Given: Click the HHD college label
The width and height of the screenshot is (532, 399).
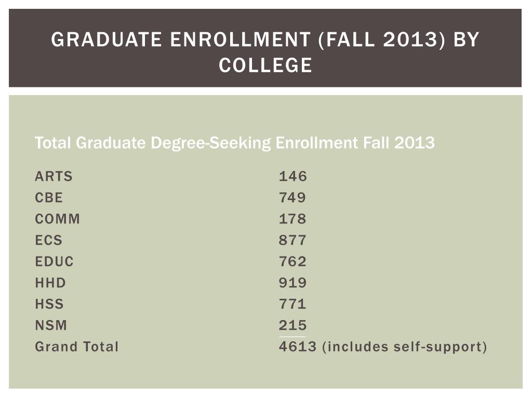Looking at the screenshot, I should [x=50, y=283].
